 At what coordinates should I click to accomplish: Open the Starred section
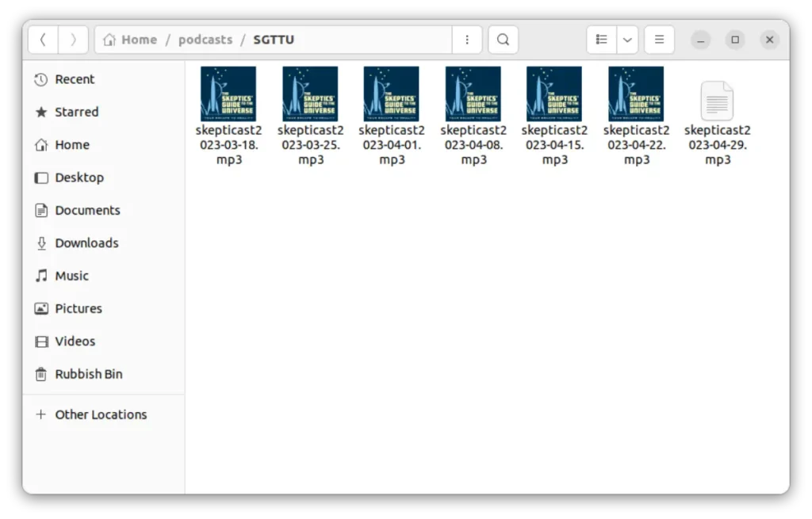[76, 112]
